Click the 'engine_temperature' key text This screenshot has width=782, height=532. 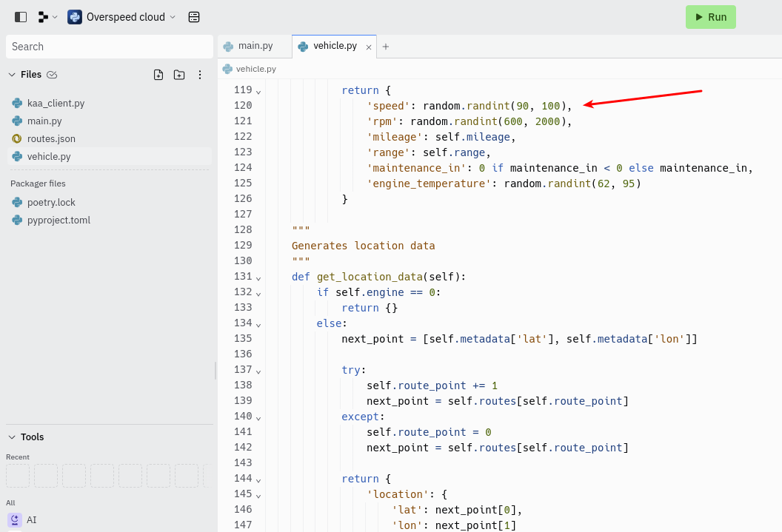pos(429,183)
